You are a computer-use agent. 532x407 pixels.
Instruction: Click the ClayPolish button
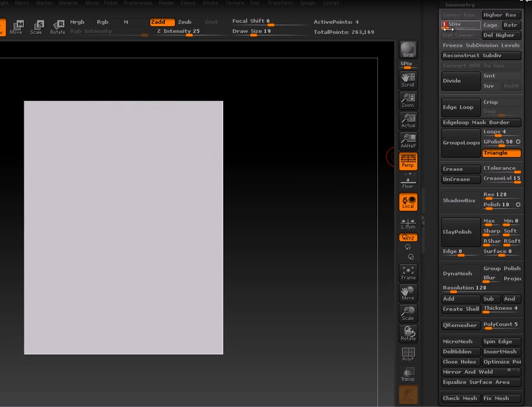[x=461, y=232]
